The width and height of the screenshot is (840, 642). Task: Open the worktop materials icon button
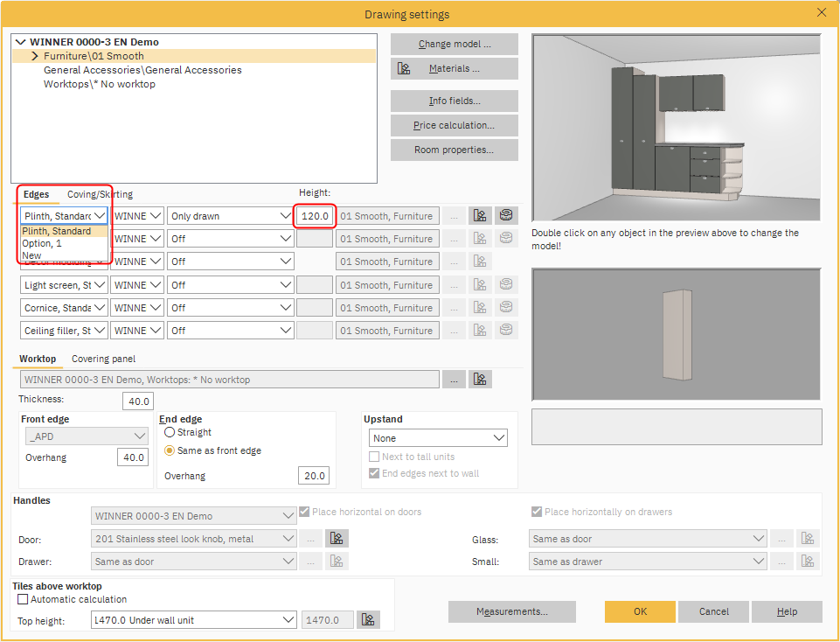479,380
